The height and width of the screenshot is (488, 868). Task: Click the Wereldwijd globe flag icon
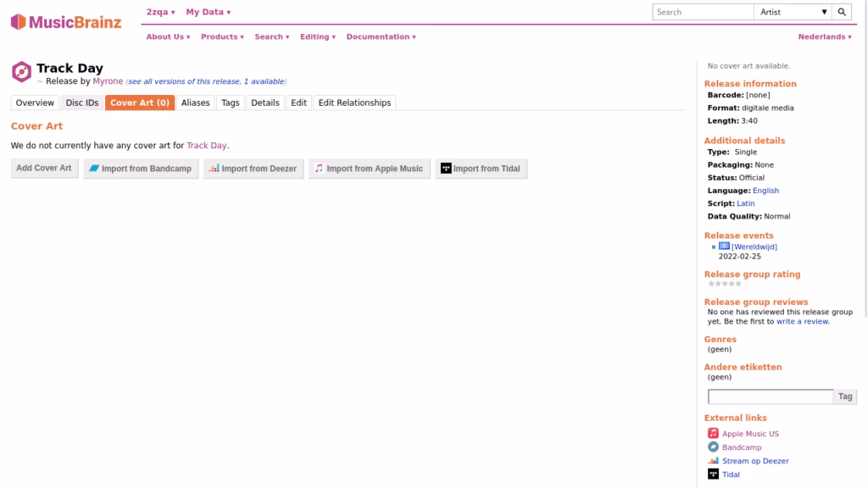[x=724, y=247]
